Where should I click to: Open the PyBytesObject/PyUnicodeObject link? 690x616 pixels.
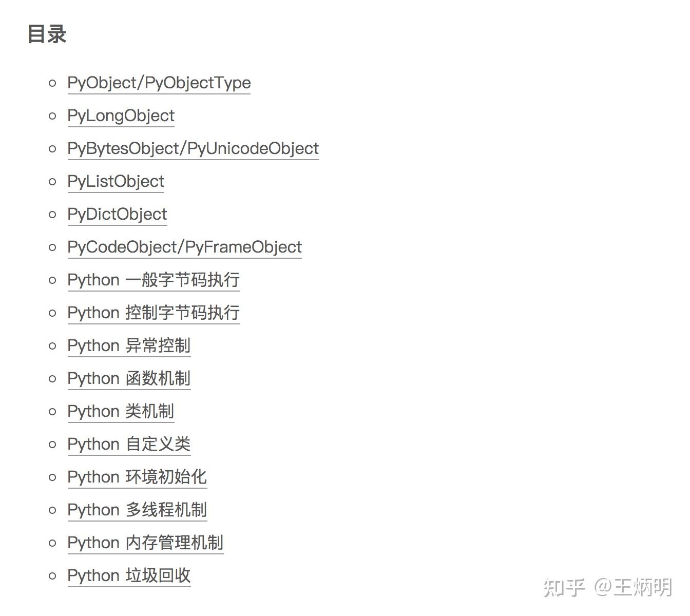click(193, 148)
